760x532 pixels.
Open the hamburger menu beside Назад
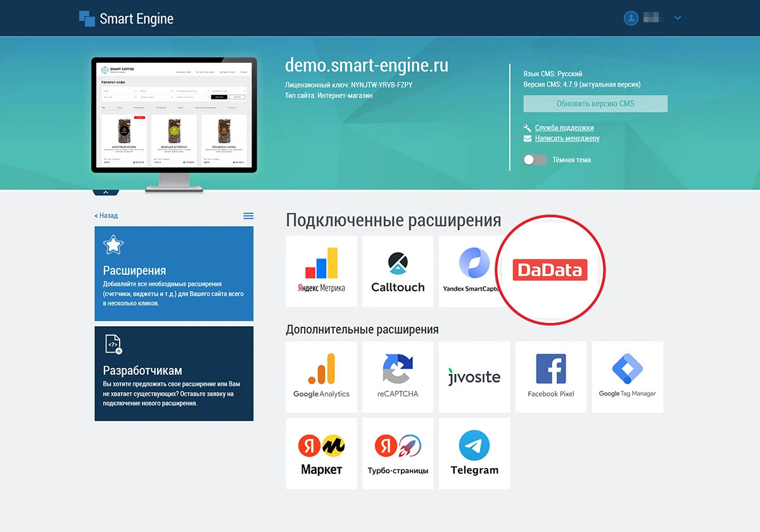pos(248,216)
